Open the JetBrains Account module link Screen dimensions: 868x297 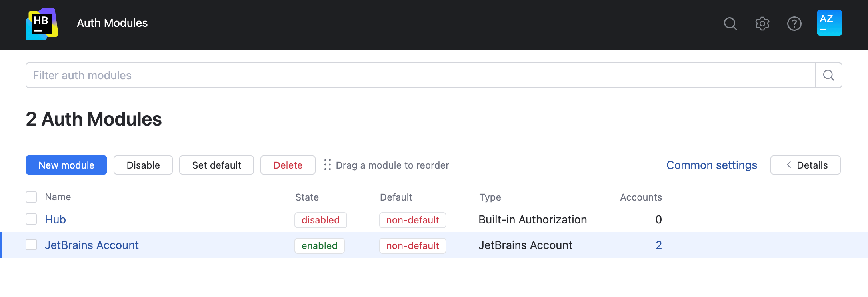pos(92,245)
